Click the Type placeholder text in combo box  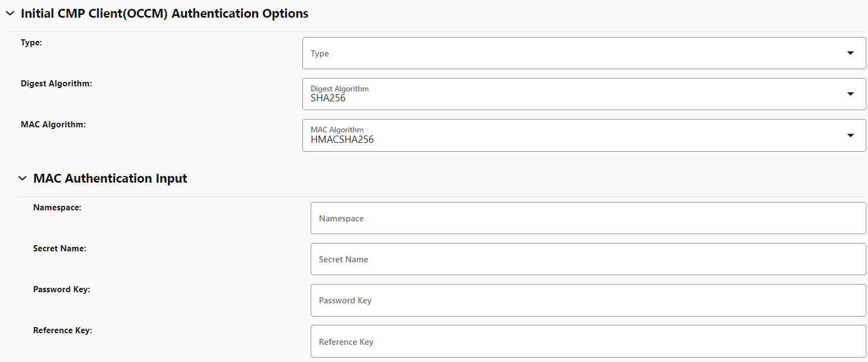click(320, 54)
